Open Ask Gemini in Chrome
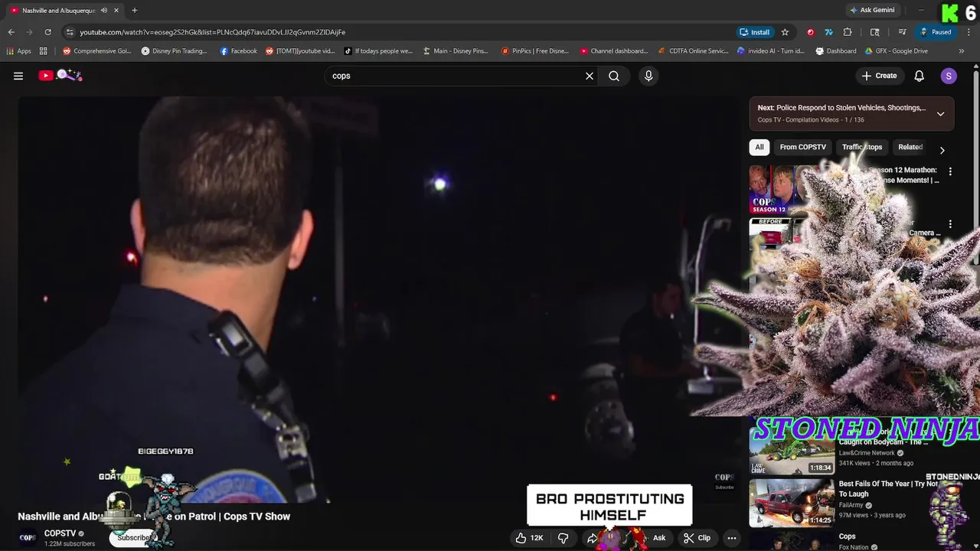 pyautogui.click(x=871, y=10)
